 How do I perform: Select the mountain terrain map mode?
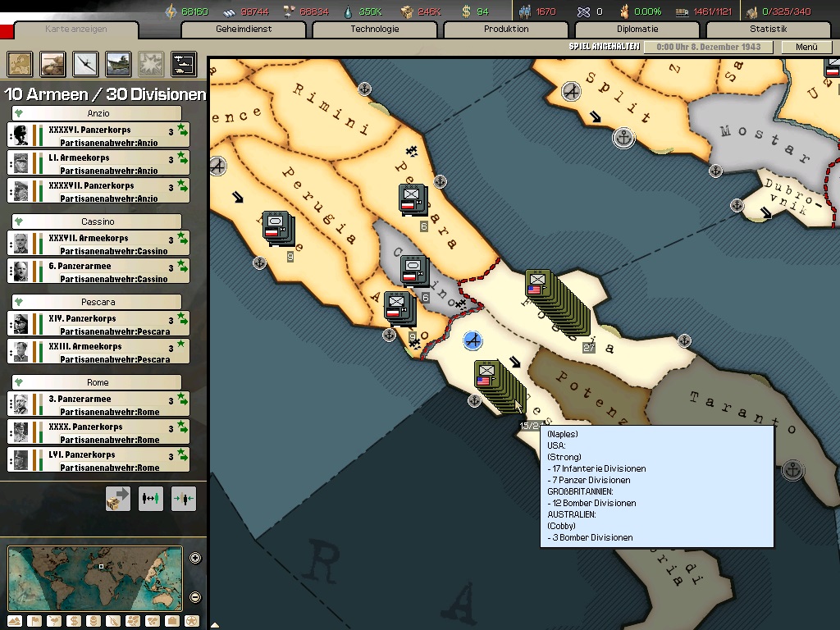(x=15, y=622)
